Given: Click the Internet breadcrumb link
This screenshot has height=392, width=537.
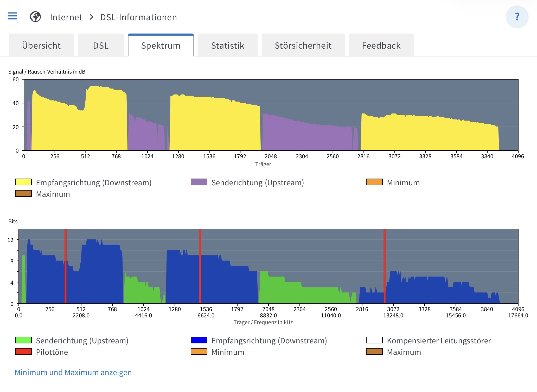Looking at the screenshot, I should click(x=66, y=17).
